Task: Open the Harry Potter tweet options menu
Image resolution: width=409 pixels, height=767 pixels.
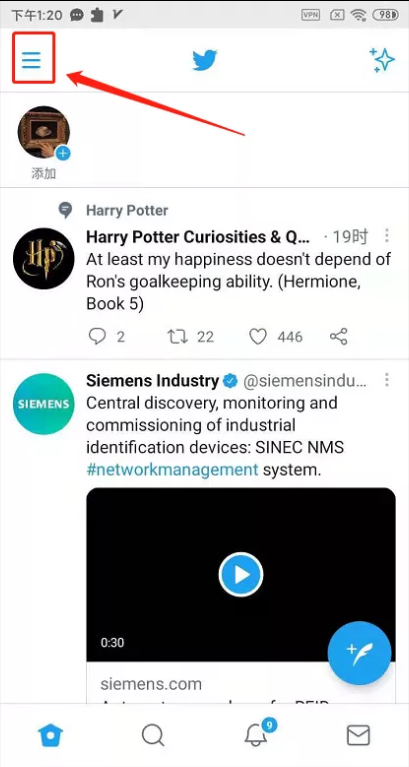Action: tap(386, 236)
